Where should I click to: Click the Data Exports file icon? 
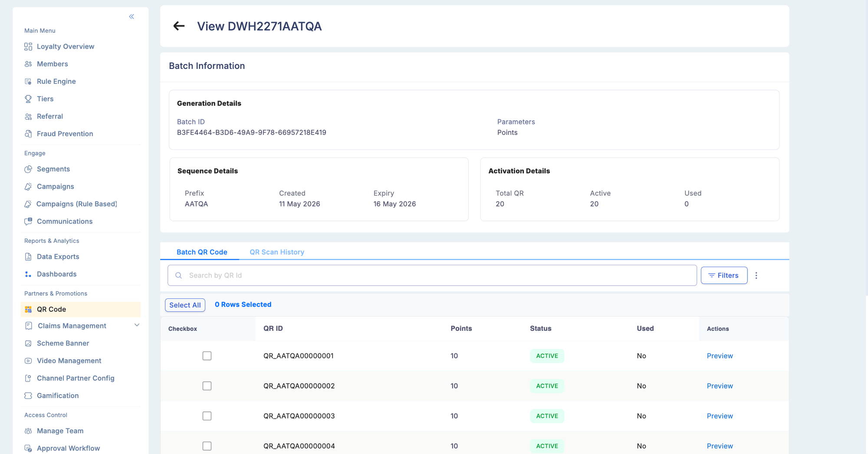(x=28, y=257)
